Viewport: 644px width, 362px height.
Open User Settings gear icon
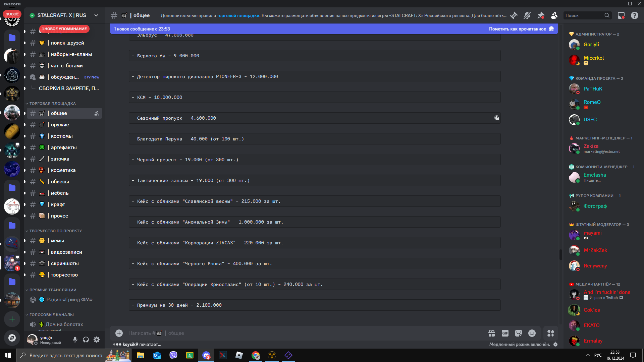click(97, 340)
